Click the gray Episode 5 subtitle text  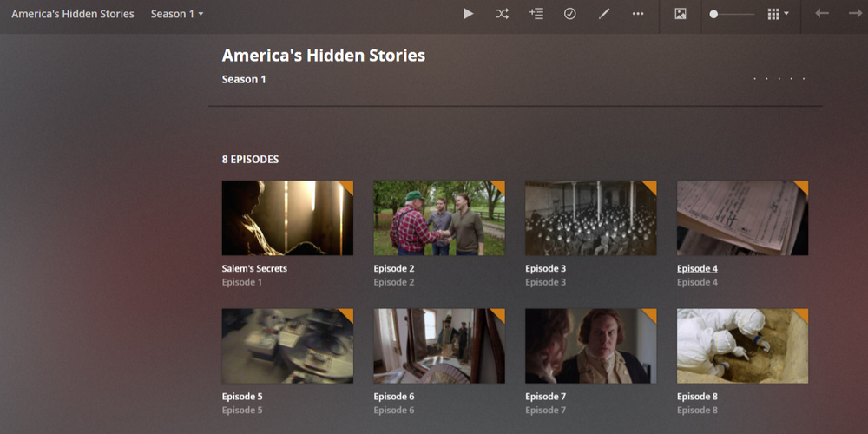tap(242, 411)
